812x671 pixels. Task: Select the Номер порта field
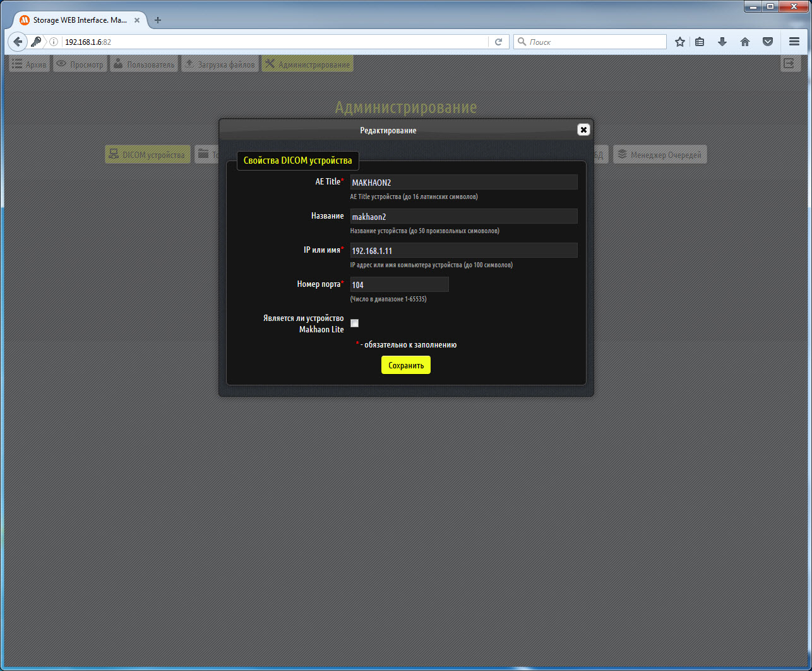(399, 284)
